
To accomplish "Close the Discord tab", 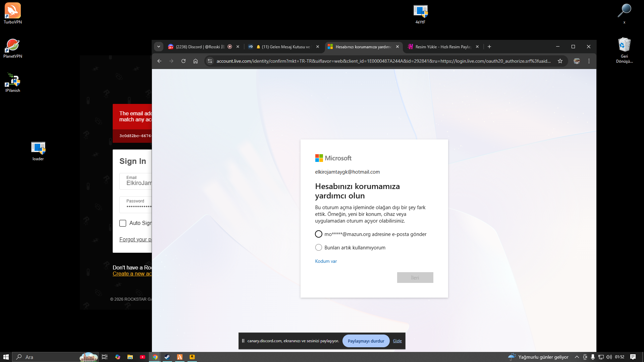I will pyautogui.click(x=238, y=47).
